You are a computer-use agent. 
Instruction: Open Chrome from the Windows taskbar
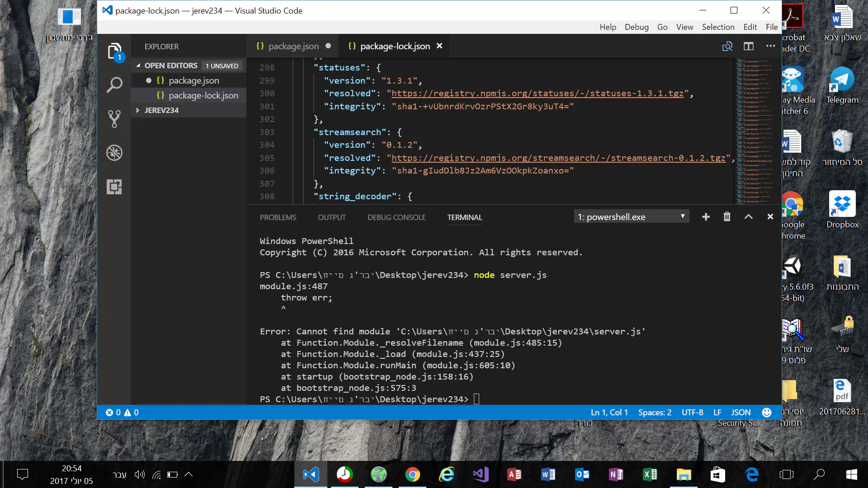click(x=412, y=474)
